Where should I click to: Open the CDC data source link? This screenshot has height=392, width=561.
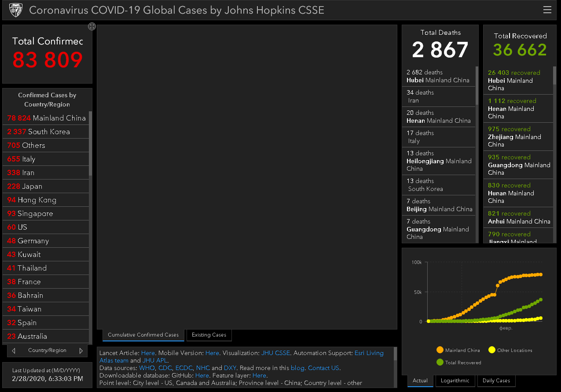point(165,368)
